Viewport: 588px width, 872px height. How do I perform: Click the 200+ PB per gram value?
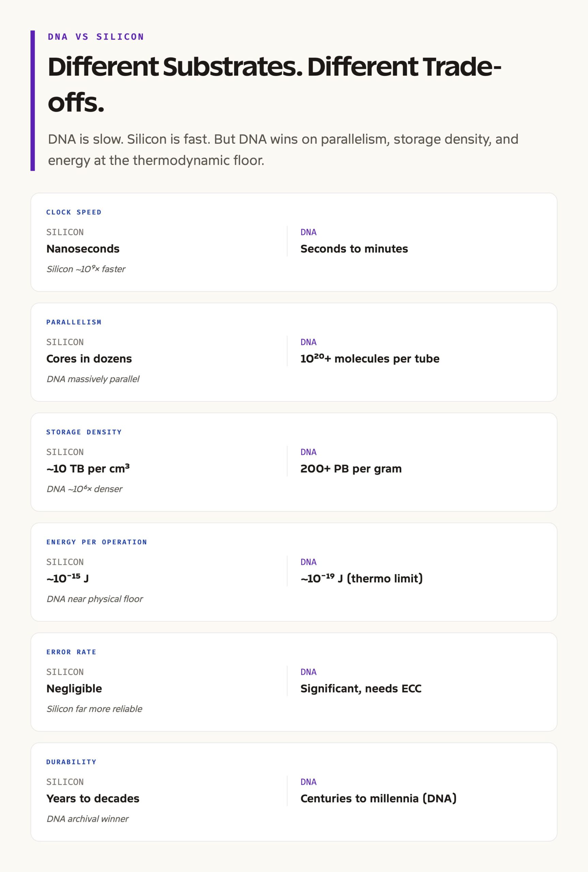pos(351,469)
